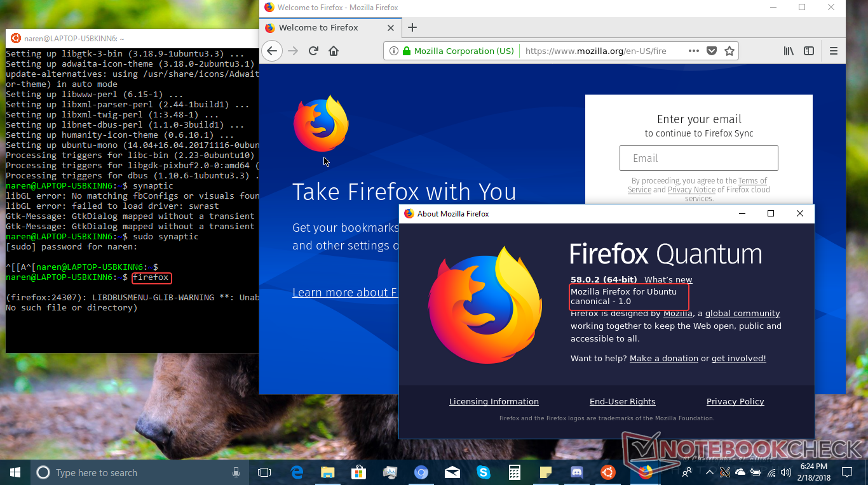Click "Take Firefox with You" heading
Image resolution: width=868 pixels, height=485 pixels.
[x=404, y=192]
